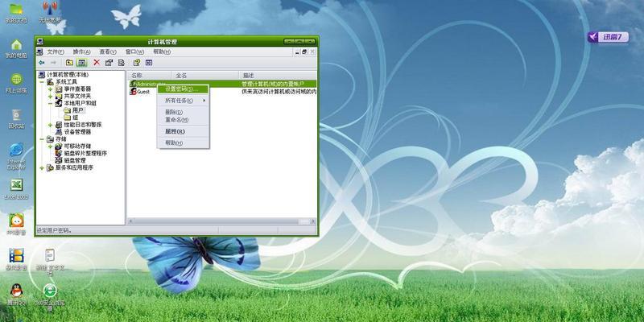644x322 pixels.
Task: Select 磁盘管理 in the tree
Action: [75, 160]
